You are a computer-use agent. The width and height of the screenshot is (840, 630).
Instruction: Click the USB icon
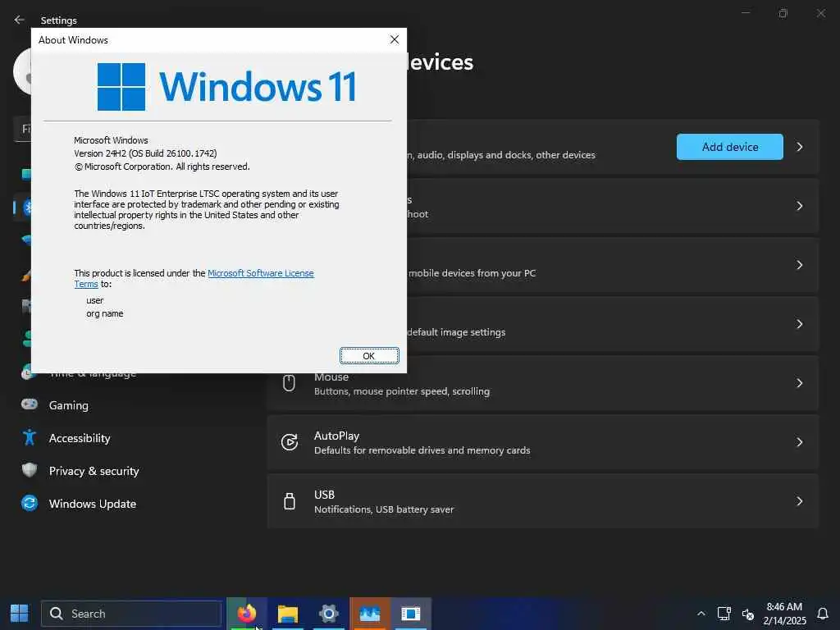pos(290,501)
